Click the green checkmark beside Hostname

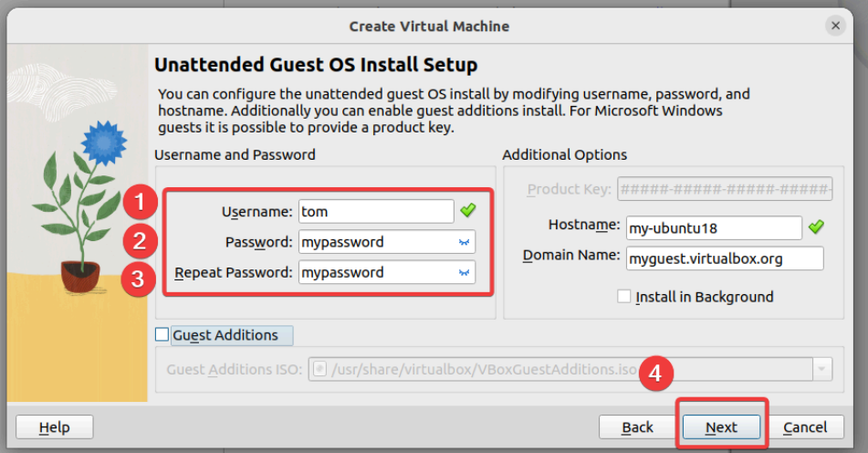816,227
